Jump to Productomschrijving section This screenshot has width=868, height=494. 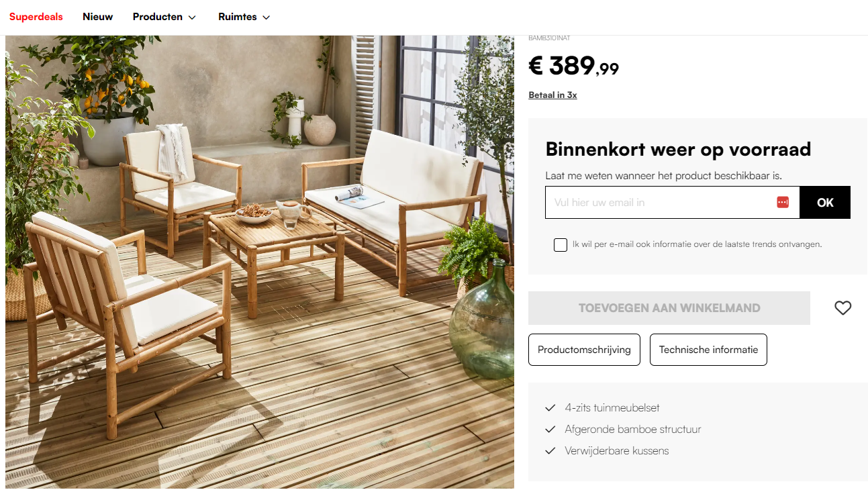click(584, 350)
